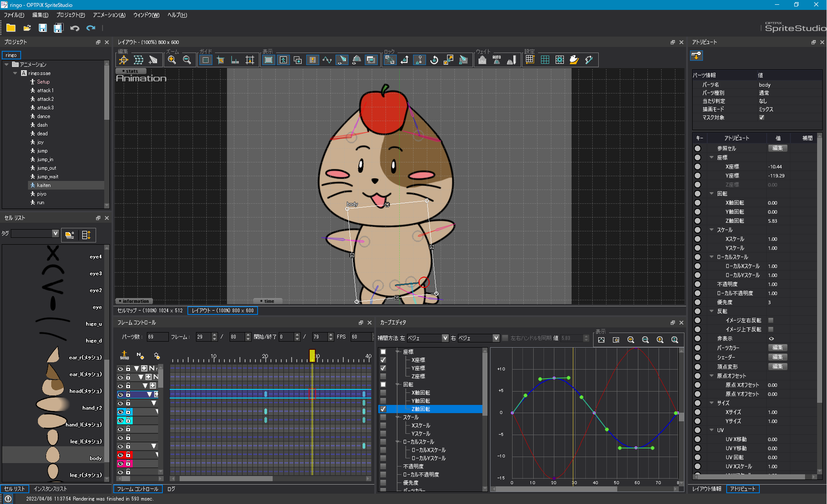The height and width of the screenshot is (504, 827).
Task: Toggle the 非表示 eye in attributes
Action: pyautogui.click(x=771, y=338)
